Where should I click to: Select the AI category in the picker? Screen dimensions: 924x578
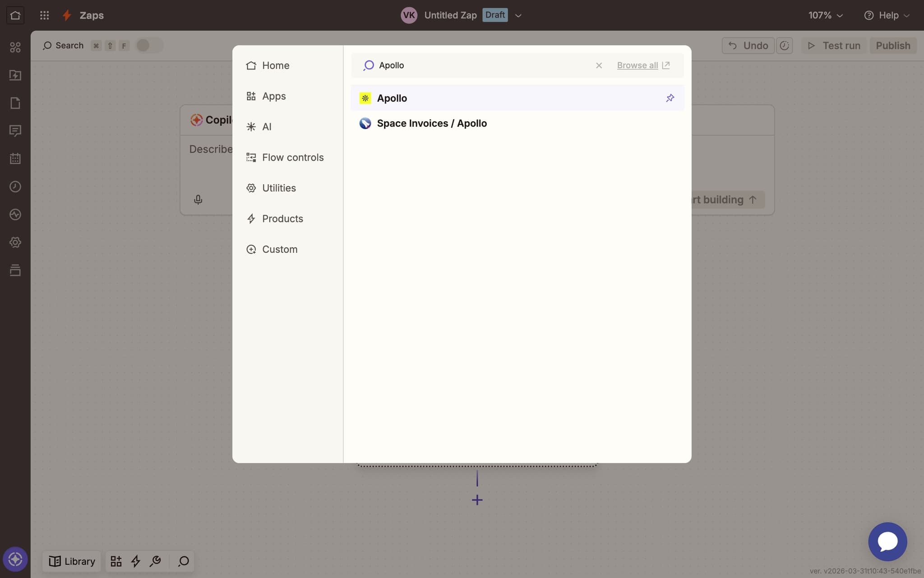pyautogui.click(x=266, y=126)
